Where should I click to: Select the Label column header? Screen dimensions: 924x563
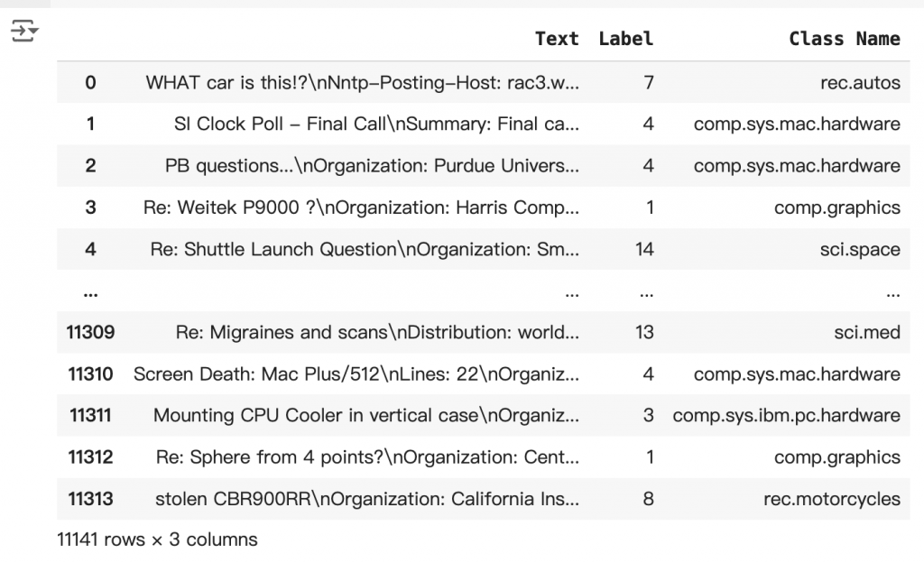[x=625, y=39]
